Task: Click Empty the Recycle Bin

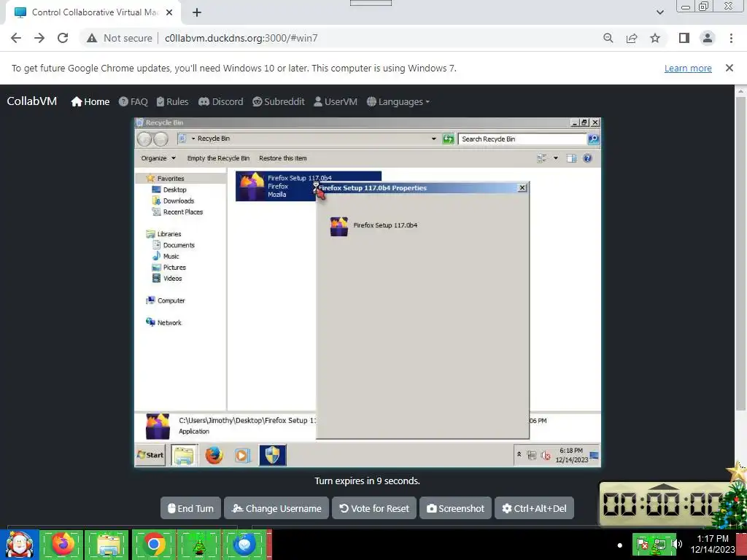Action: click(x=218, y=158)
